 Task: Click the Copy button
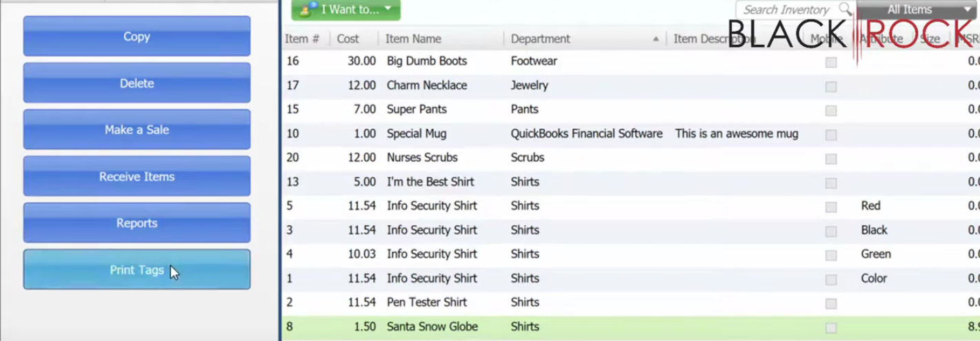(x=137, y=37)
